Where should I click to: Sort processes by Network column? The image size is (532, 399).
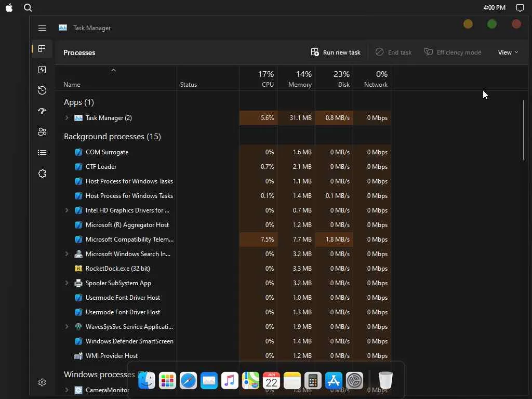[x=372, y=79]
